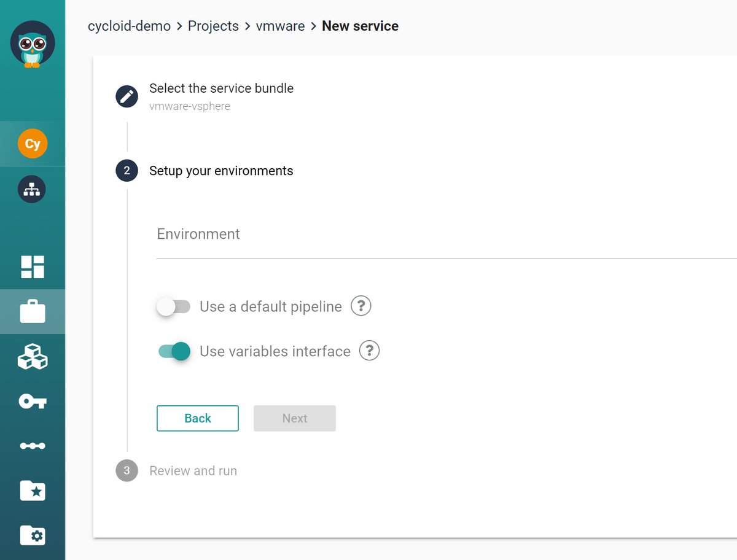Open the vmware breadcrumb item
Screen dimensions: 737x560
(x=280, y=26)
